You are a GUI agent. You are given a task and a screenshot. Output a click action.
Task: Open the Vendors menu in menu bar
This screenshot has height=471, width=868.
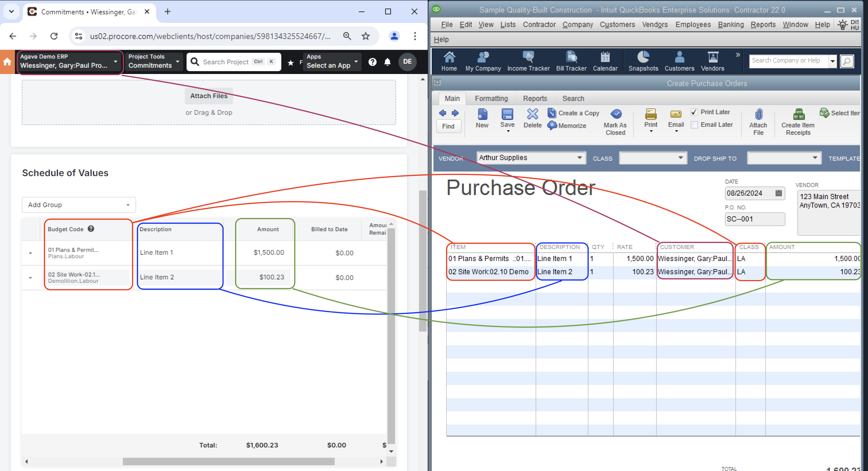[655, 25]
